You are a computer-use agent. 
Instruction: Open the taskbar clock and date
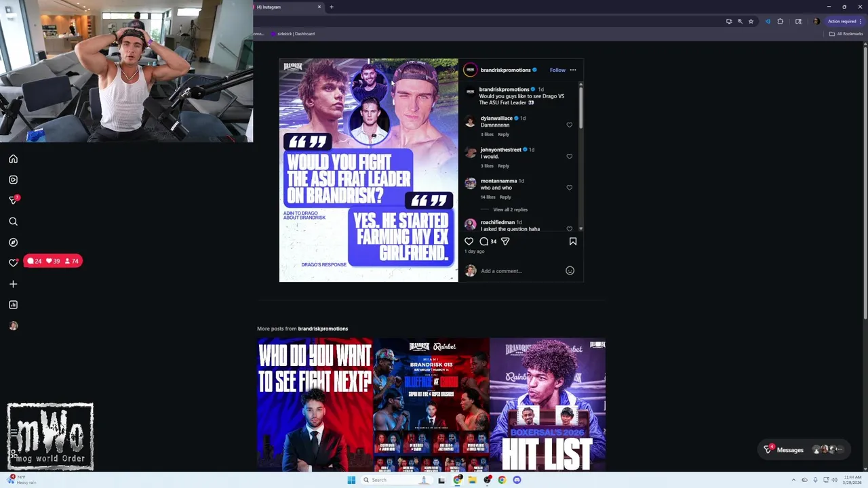(853, 480)
